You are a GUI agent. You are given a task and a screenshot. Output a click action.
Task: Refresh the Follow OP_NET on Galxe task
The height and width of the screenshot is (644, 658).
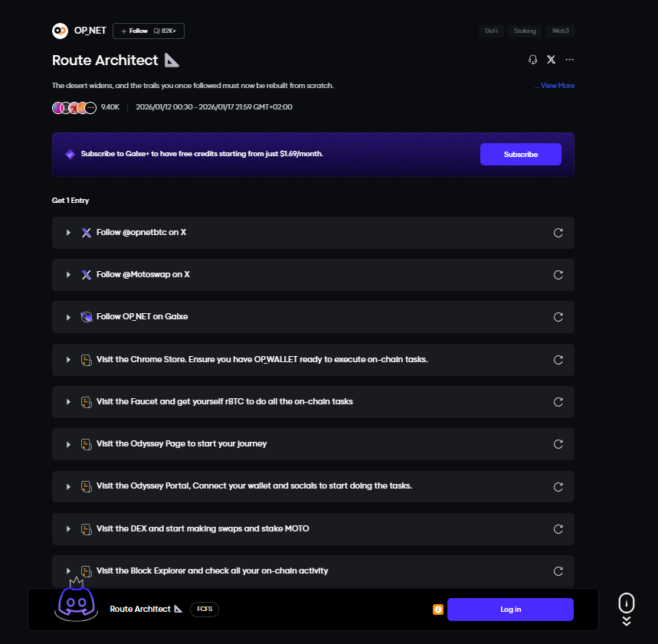[x=558, y=317]
